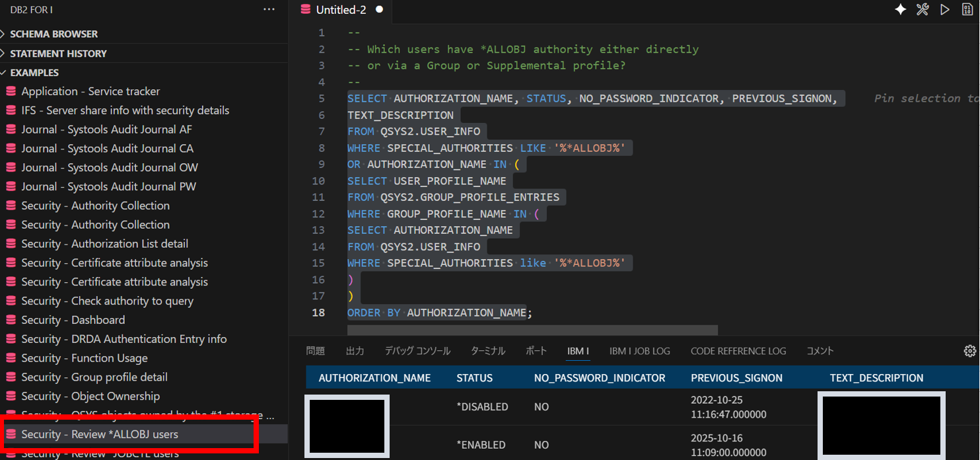Click the PREVIOUS_SIGNON column header
Screen dimensions: 980x460
(x=736, y=378)
